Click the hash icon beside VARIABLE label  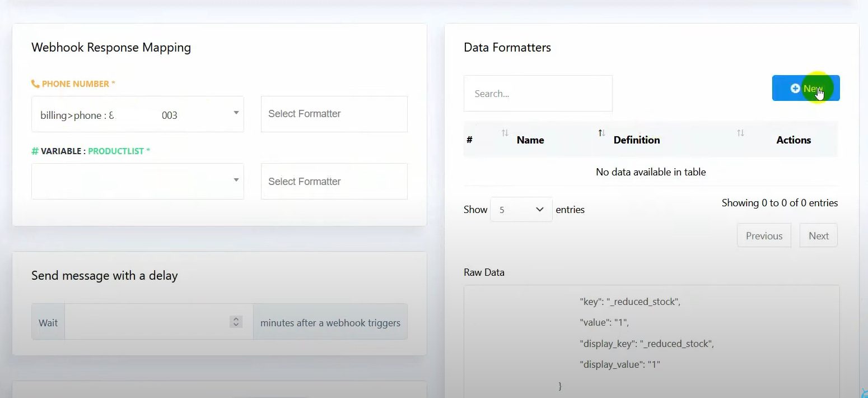point(35,151)
